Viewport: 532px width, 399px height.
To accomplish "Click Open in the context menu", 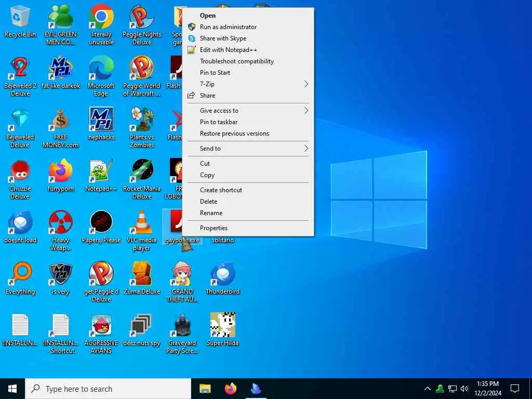I will pyautogui.click(x=248, y=15).
